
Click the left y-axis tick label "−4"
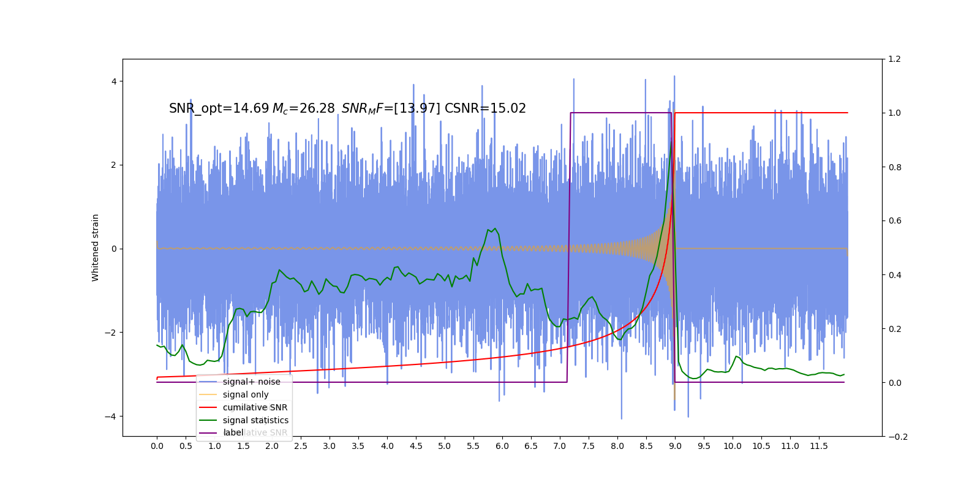point(110,417)
